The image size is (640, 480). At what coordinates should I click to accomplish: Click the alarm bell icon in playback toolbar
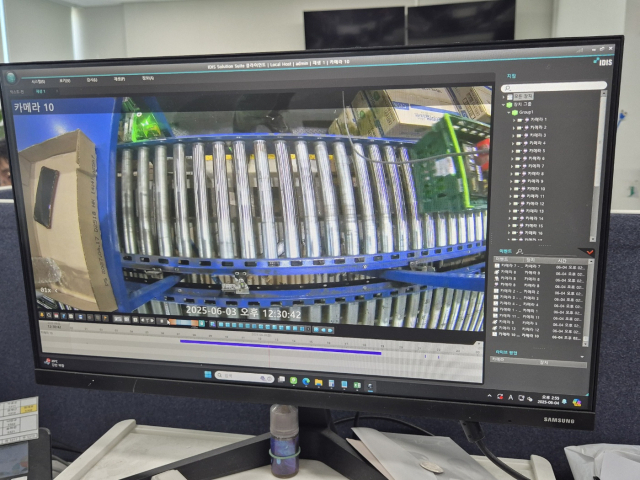coord(42,315)
